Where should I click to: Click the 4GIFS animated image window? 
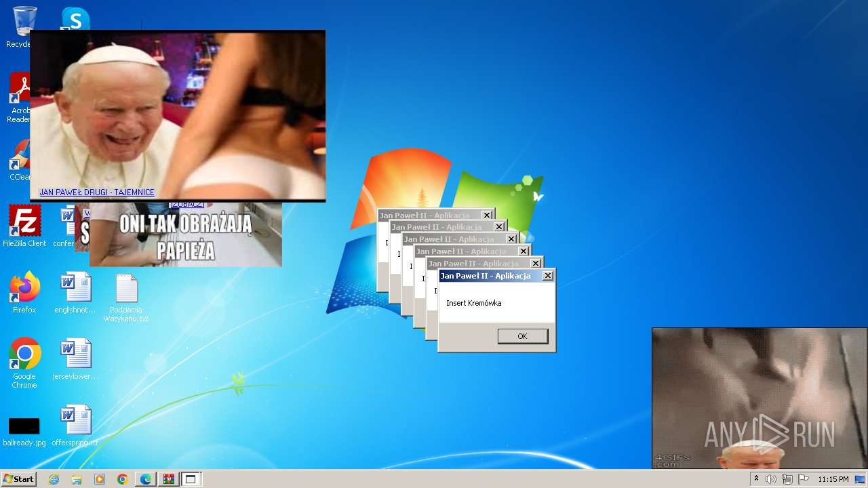point(759,399)
